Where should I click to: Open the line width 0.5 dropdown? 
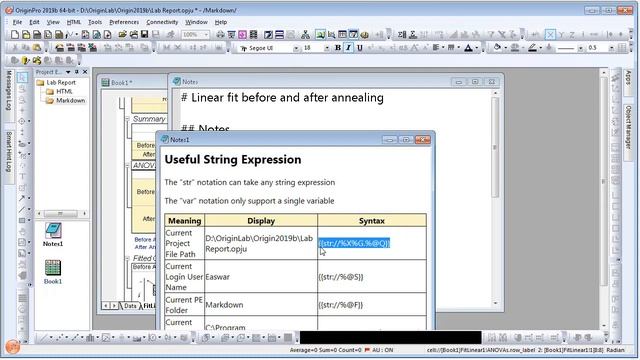[x=611, y=48]
